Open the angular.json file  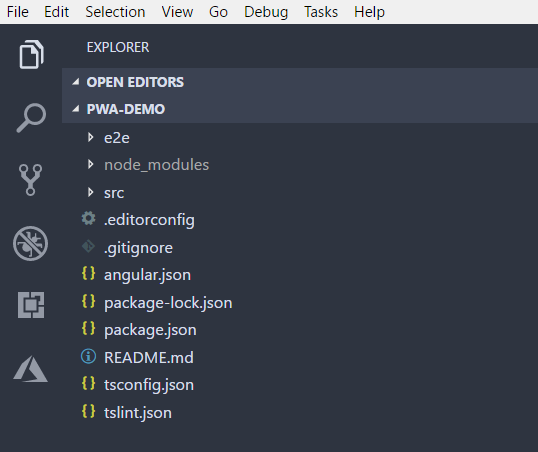147,275
